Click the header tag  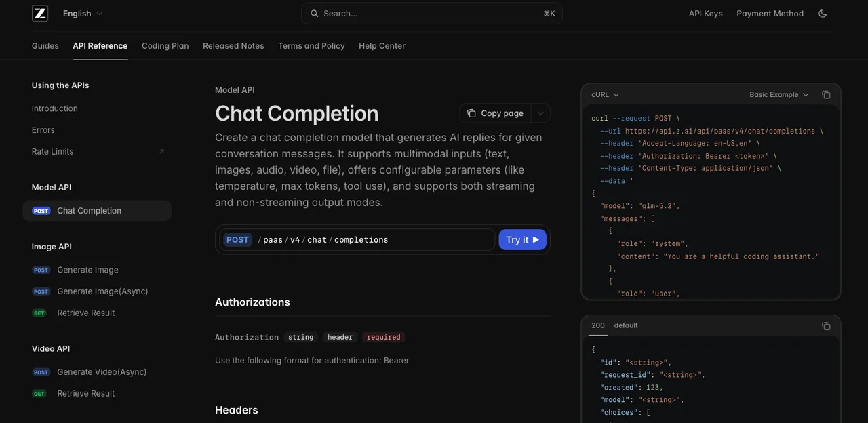pyautogui.click(x=340, y=337)
